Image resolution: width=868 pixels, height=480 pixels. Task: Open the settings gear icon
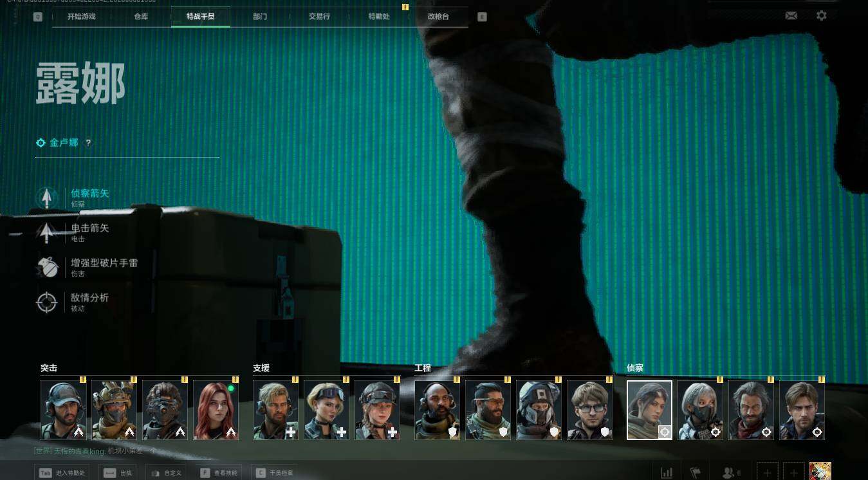click(x=822, y=15)
